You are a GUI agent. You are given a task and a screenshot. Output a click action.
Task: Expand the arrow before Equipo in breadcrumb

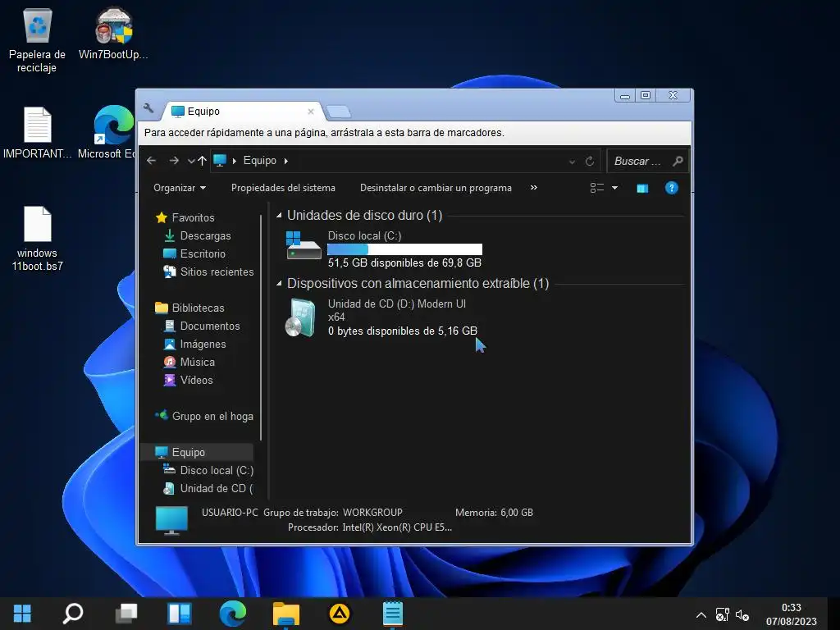[235, 162]
